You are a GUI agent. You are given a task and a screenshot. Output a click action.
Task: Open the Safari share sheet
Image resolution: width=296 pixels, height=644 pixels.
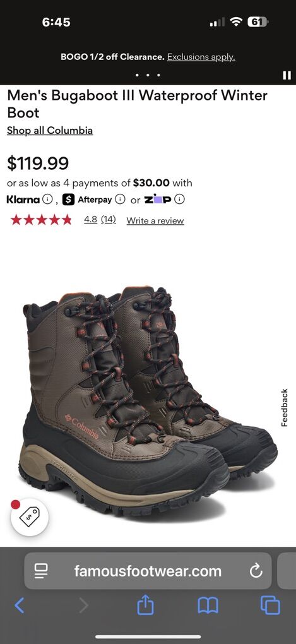coord(145,605)
